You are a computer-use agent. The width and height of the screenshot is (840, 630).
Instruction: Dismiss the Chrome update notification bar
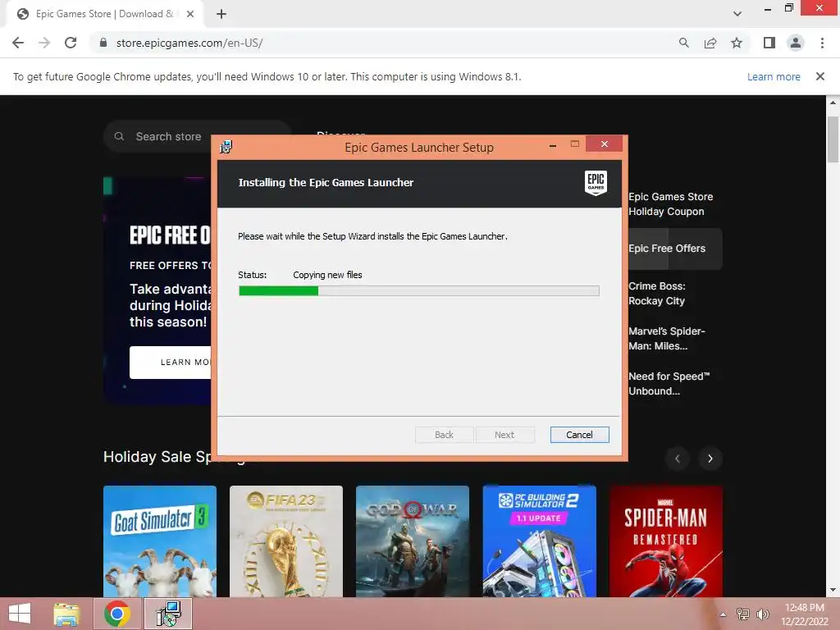(x=820, y=76)
